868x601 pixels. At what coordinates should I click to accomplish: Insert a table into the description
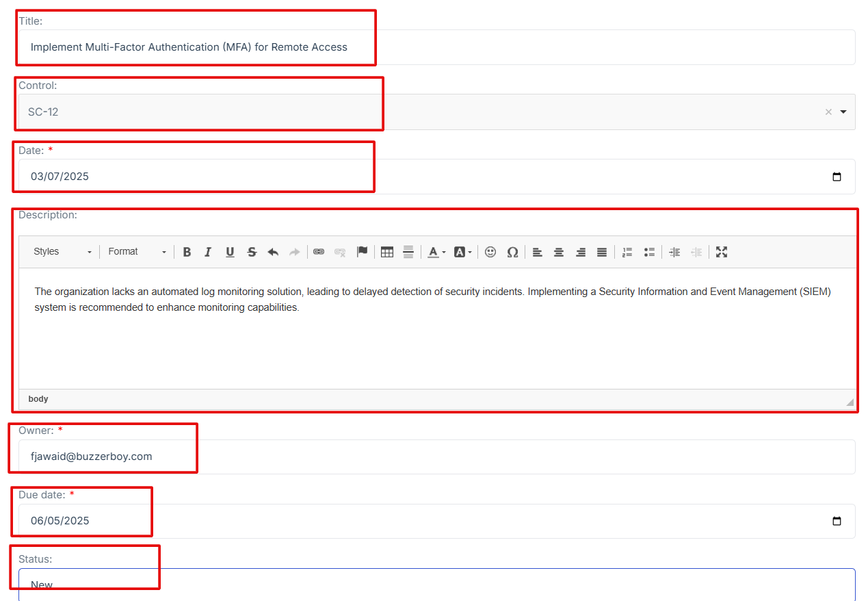click(x=387, y=252)
